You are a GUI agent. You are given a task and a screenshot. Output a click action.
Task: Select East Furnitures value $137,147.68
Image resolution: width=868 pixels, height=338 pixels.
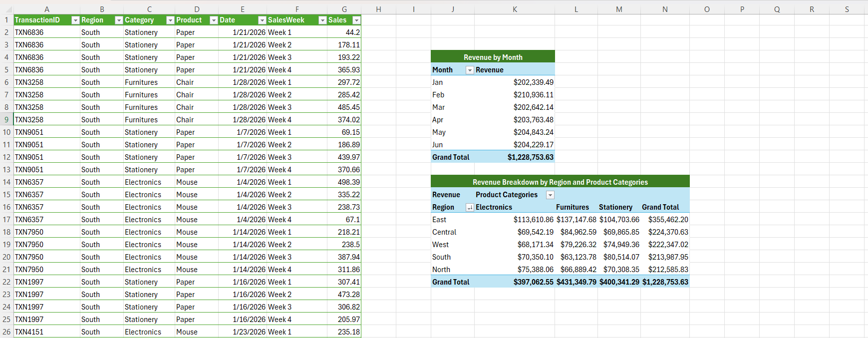coord(576,219)
